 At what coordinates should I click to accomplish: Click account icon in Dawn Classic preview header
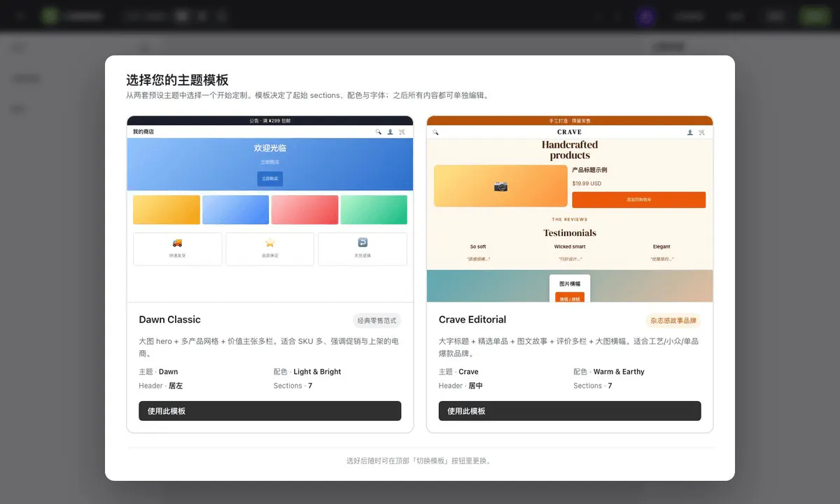390,132
